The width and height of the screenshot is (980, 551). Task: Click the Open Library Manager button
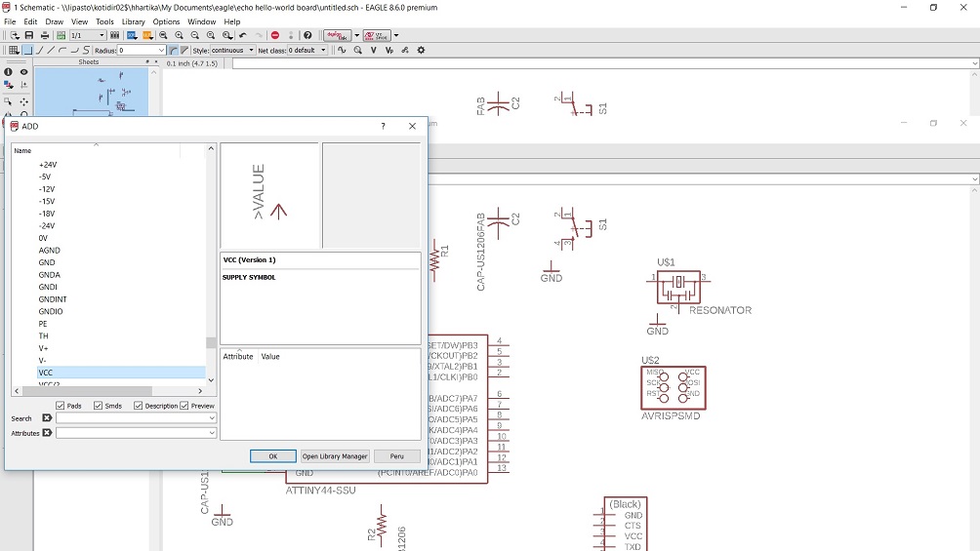(x=335, y=456)
